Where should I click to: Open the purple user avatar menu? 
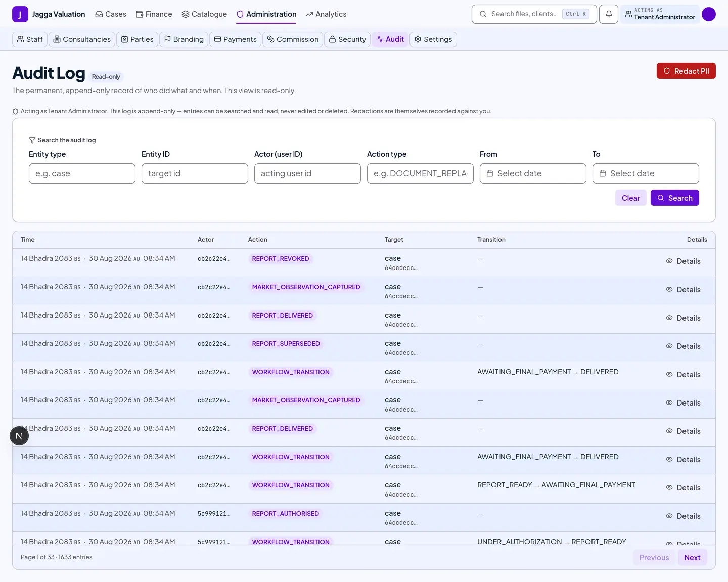[709, 14]
